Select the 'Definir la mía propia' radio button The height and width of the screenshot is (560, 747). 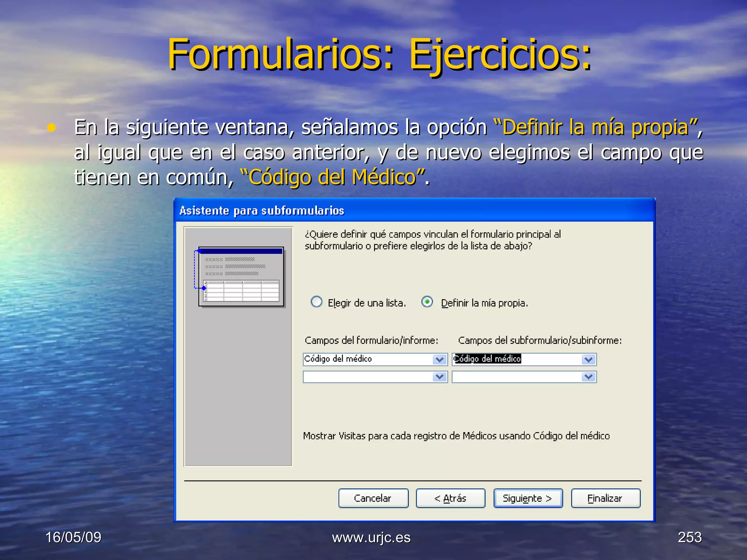pos(427,302)
